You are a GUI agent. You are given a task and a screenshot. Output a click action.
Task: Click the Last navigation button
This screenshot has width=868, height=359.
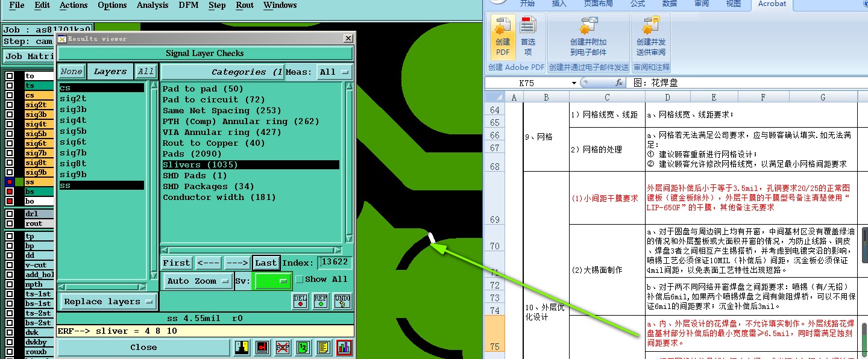(265, 263)
